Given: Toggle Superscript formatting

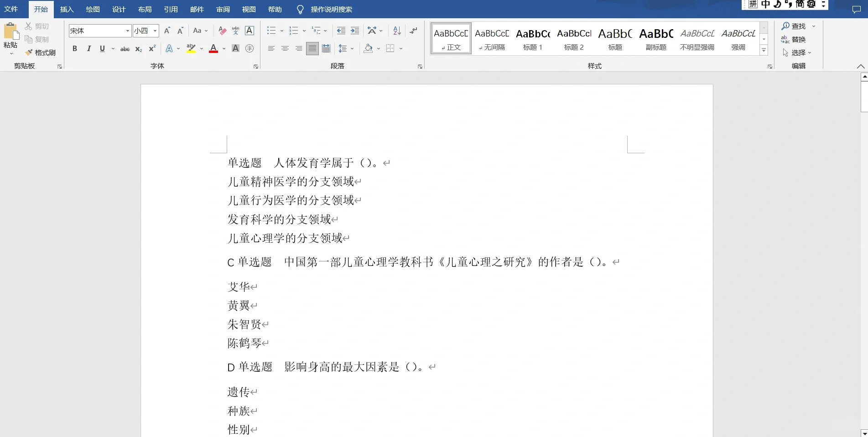Looking at the screenshot, I should tap(152, 48).
